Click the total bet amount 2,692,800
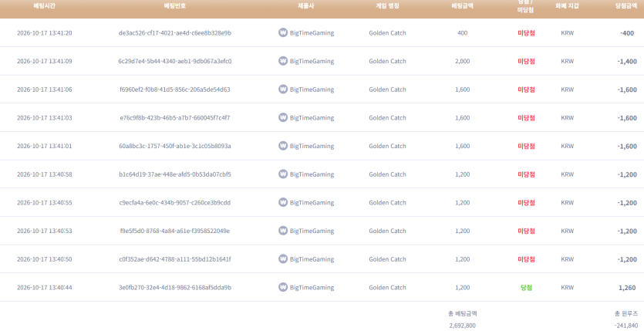This screenshot has width=644, height=331. coord(462,326)
